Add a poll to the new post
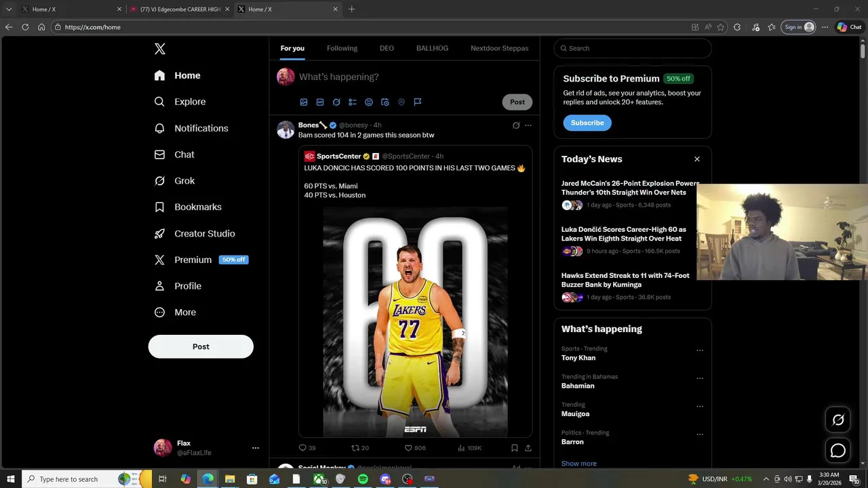Viewport: 868px width, 488px height. pos(353,102)
